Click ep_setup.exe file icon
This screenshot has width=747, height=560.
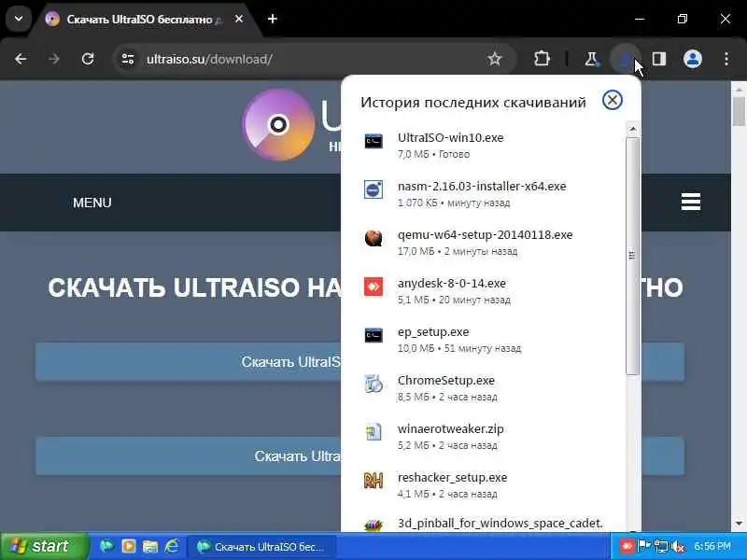373,335
